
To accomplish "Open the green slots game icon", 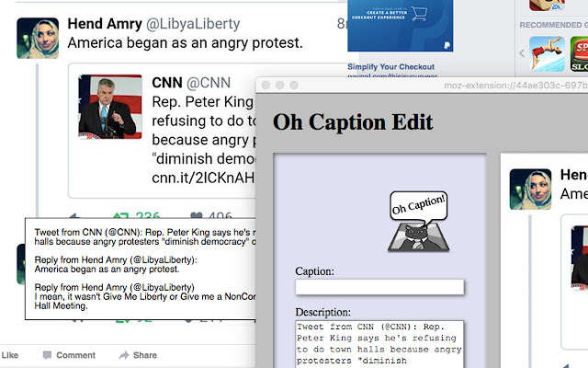I will tap(579, 53).
